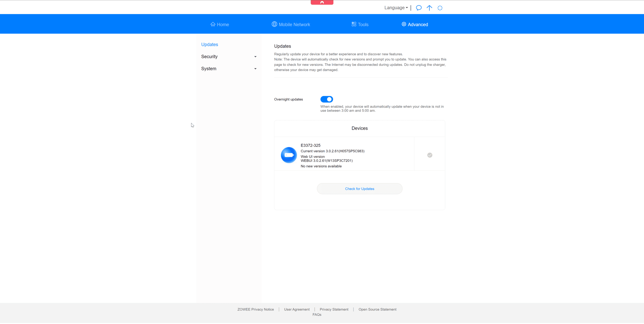Disable the Overnight updates toggle
The width and height of the screenshot is (644, 324).
click(x=327, y=99)
